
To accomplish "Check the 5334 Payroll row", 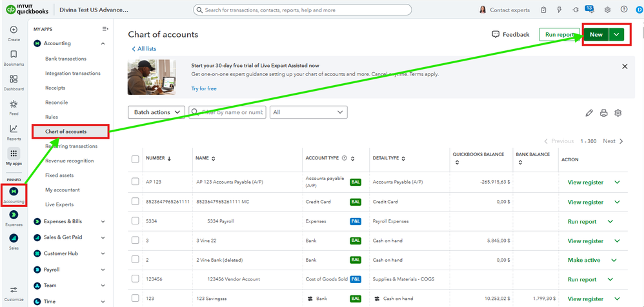I will tap(135, 221).
